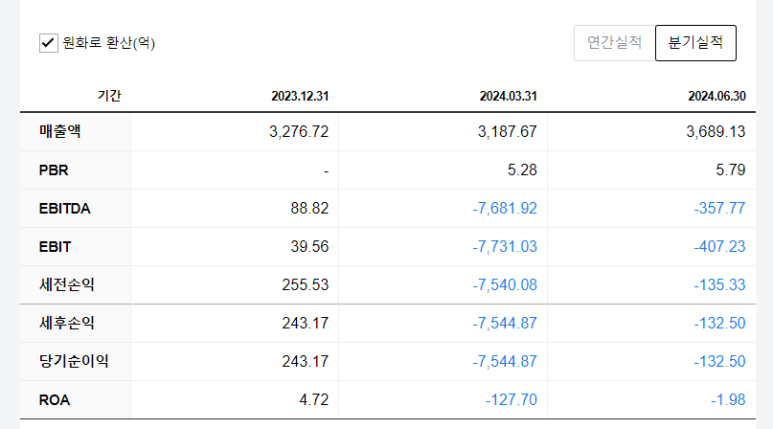773x429 pixels.
Task: Click the 기간 header cell
Action: [x=109, y=96]
